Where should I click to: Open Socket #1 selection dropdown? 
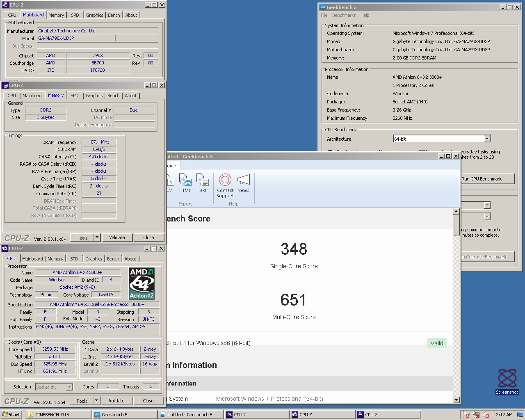pyautogui.click(x=70, y=387)
